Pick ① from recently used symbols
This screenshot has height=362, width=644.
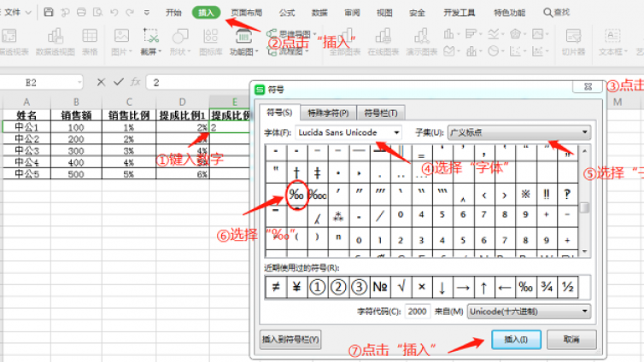tap(317, 287)
